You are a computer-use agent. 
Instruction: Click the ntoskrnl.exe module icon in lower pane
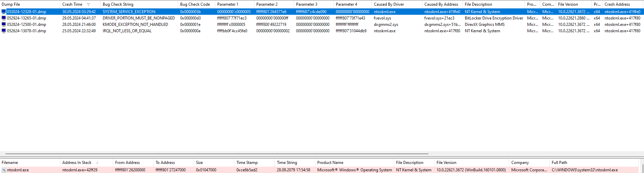coord(4,170)
